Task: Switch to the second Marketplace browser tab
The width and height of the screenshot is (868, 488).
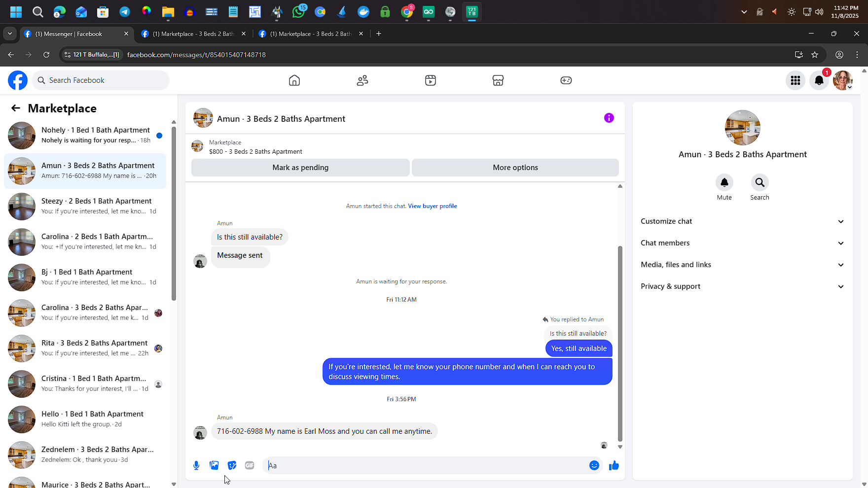Action: coord(194,34)
